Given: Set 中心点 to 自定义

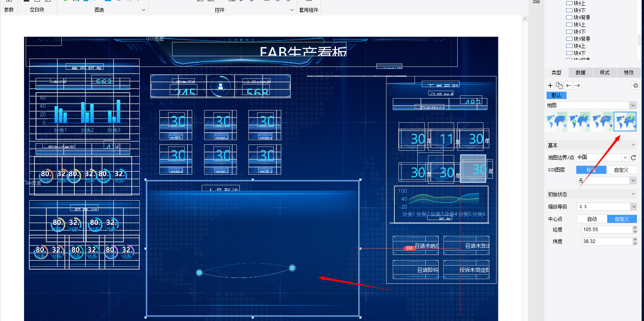Looking at the screenshot, I should (622, 219).
